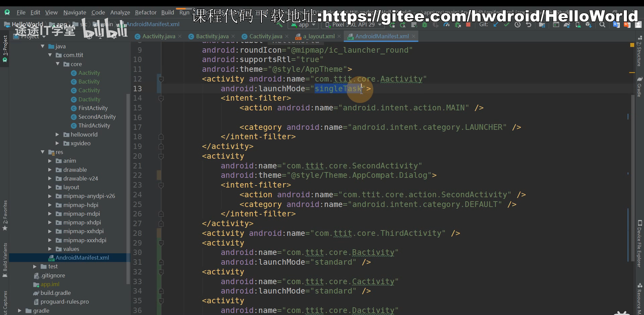Open the File menu
Image resolution: width=644 pixels, height=315 pixels.
(21, 13)
